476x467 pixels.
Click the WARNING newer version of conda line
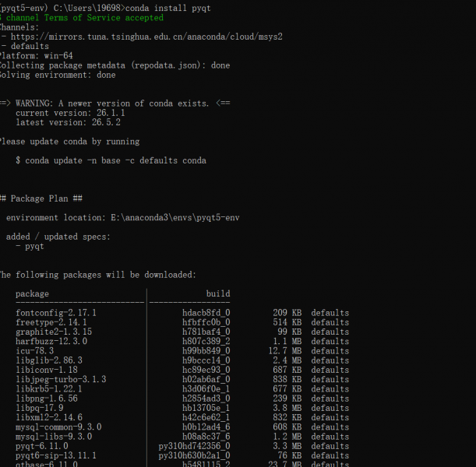coord(115,104)
